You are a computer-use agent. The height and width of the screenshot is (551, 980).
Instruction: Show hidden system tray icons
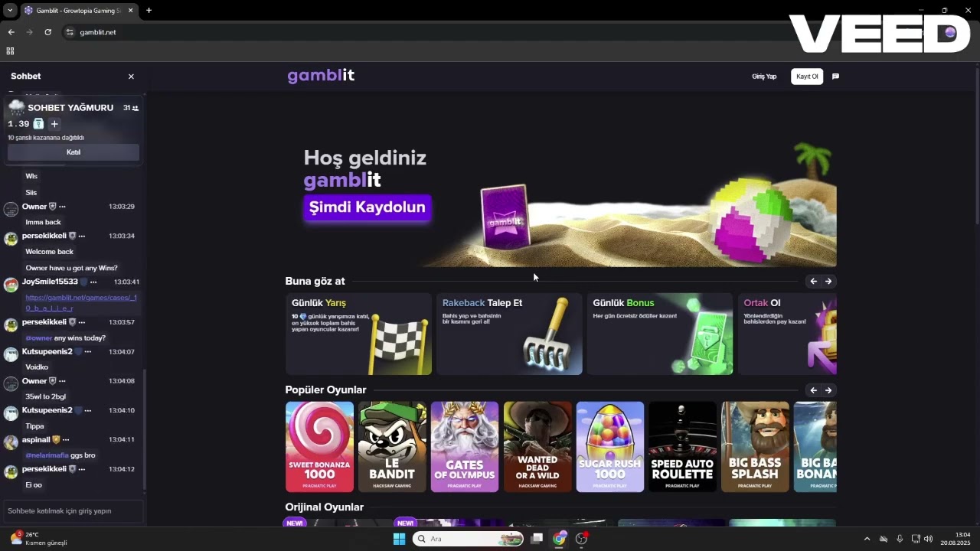tap(867, 539)
